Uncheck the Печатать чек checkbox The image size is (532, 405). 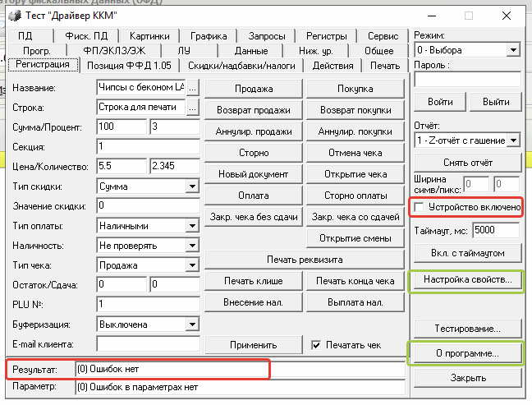[x=316, y=345]
